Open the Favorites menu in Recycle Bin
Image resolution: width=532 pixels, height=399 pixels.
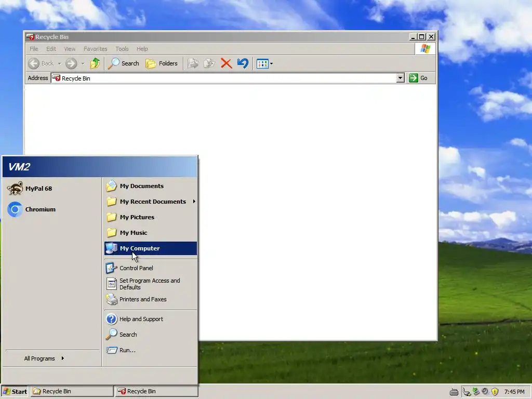coord(96,49)
